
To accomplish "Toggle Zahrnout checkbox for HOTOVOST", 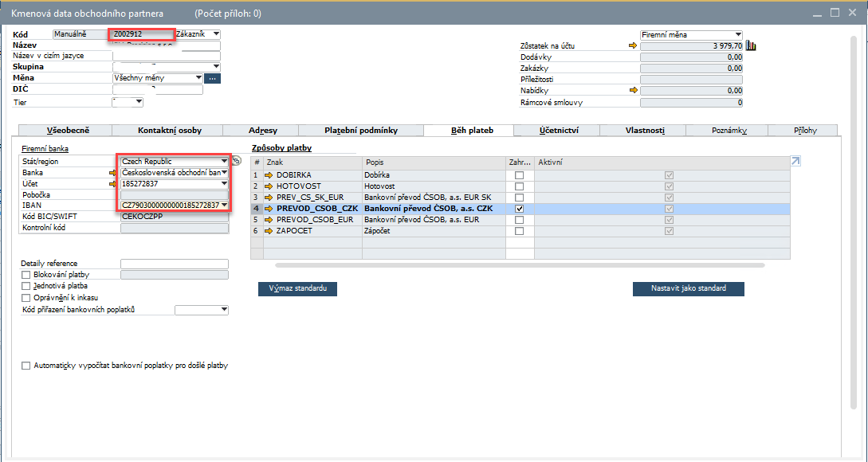I will point(519,186).
